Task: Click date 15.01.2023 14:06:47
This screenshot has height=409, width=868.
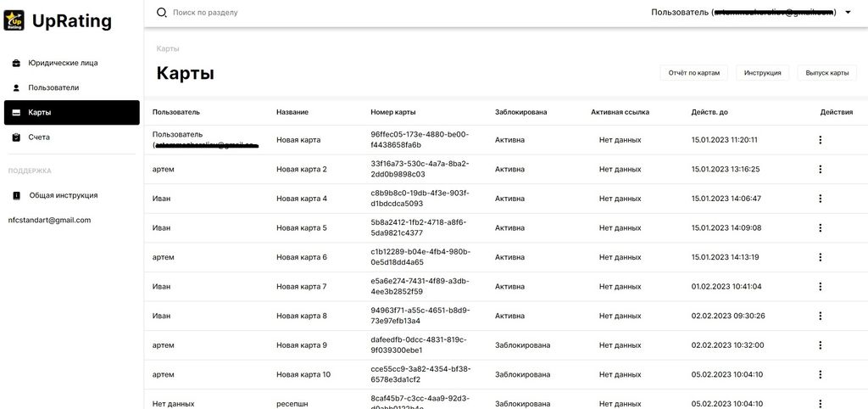Action: [726, 199]
